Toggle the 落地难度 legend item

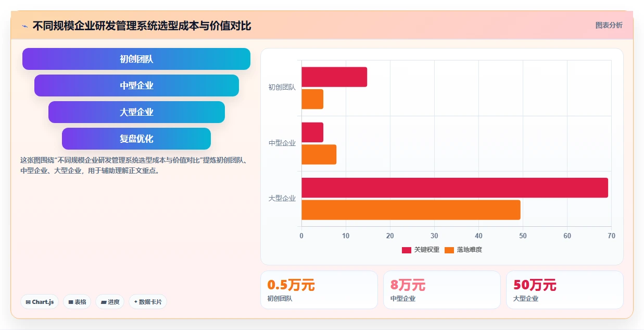pos(463,250)
